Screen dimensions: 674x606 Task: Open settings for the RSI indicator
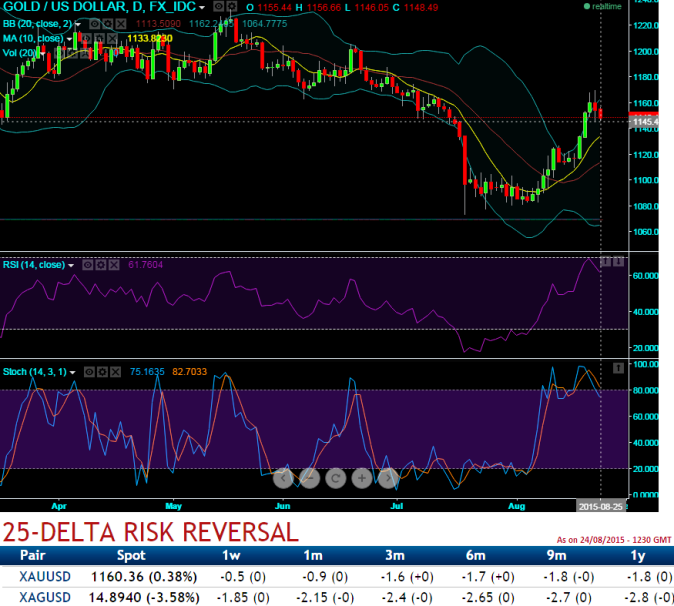pyautogui.click(x=101, y=265)
